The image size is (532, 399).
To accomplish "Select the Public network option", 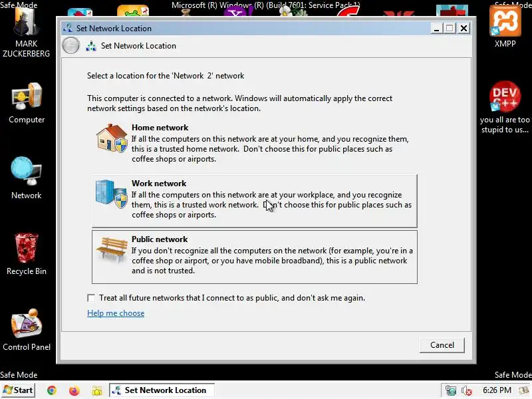I will 255,257.
